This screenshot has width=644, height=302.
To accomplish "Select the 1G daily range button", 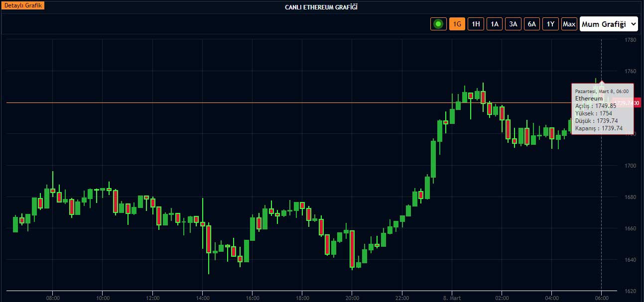I will point(457,24).
